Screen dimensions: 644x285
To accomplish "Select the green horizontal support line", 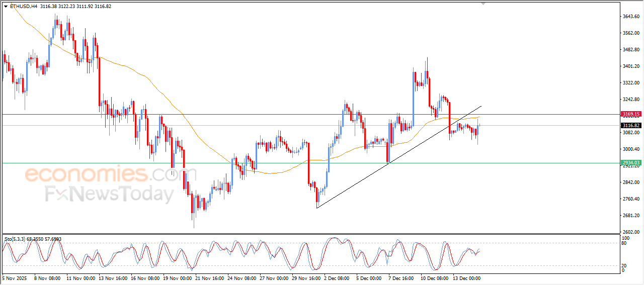I will (310, 163).
